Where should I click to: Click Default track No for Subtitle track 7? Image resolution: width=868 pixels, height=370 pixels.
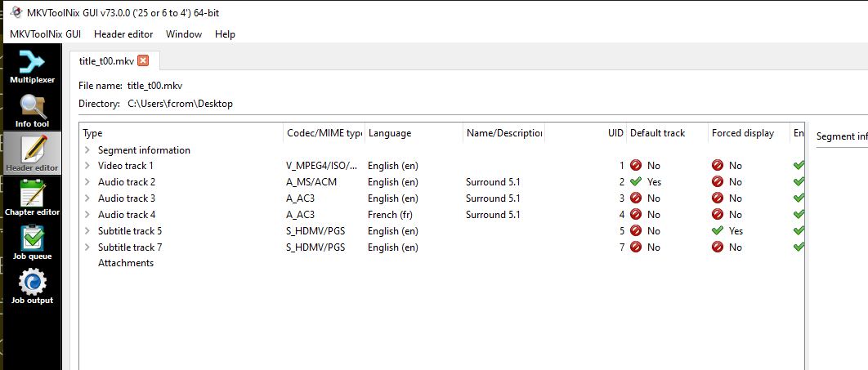click(x=645, y=247)
